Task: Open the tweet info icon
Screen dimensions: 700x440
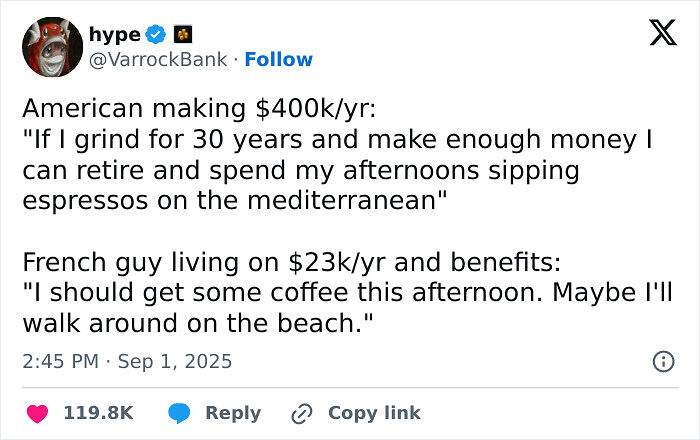Action: click(663, 362)
